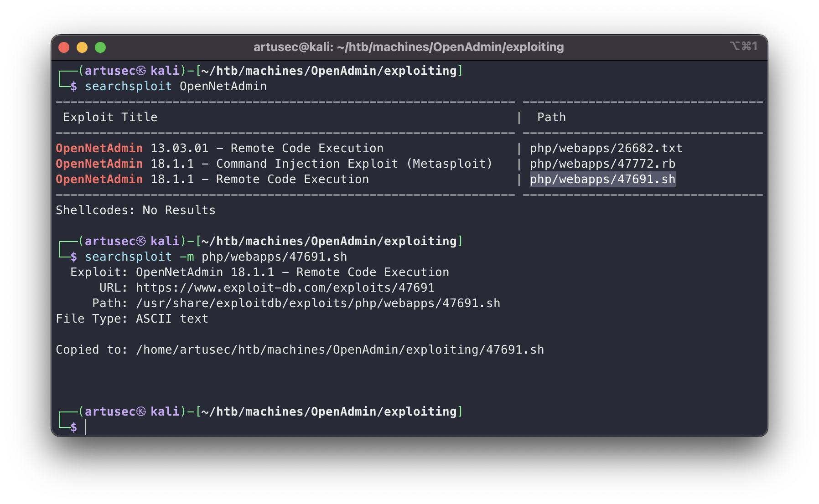The image size is (819, 504).
Task: Click the 'searchsploit -m' command line
Action: (216, 257)
